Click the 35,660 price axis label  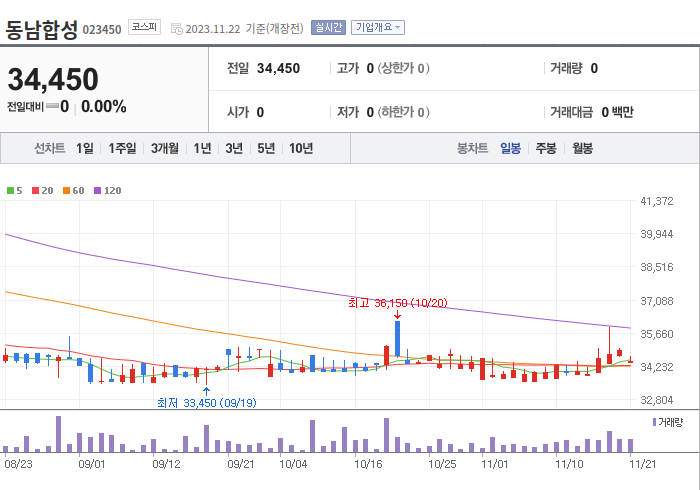pyautogui.click(x=657, y=334)
